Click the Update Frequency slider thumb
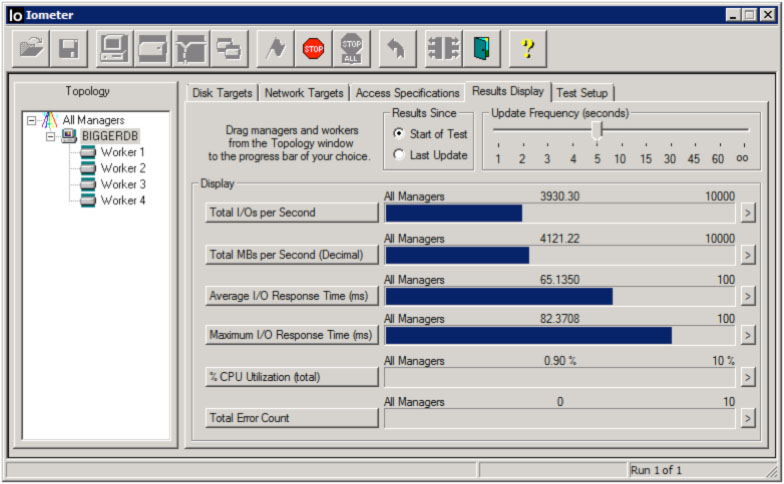This screenshot has width=784, height=484. click(x=596, y=130)
